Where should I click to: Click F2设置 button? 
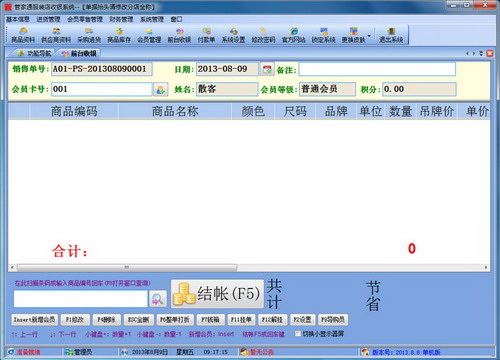[302, 320]
